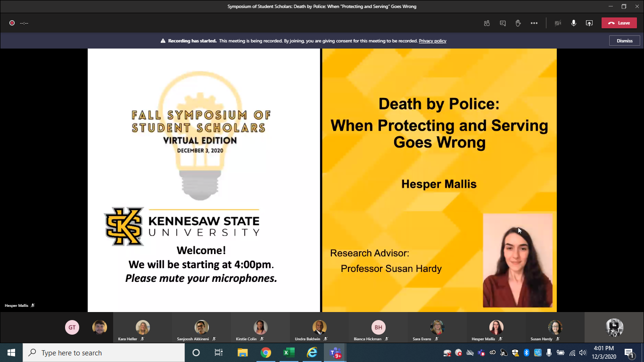Open the Windows Start menu

[11, 353]
